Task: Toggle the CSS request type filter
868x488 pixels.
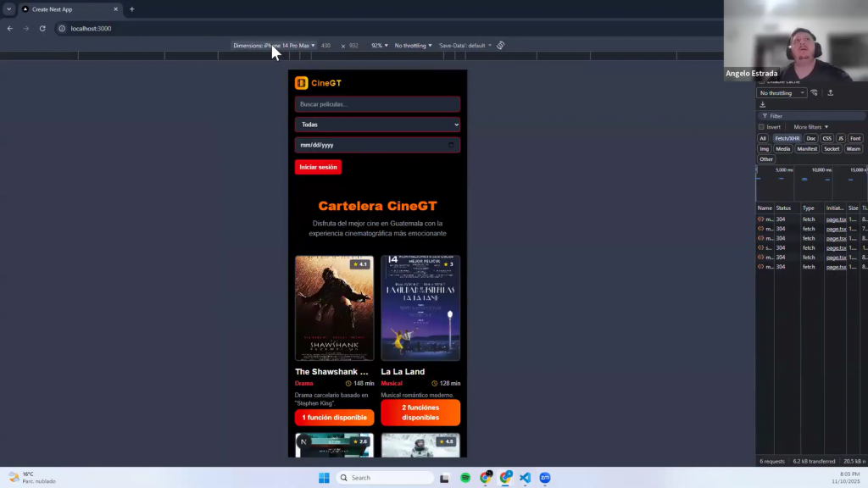Action: [826, 138]
